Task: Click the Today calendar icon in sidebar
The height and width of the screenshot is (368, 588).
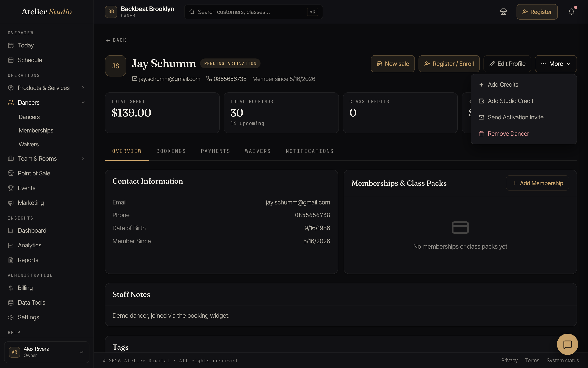Action: pyautogui.click(x=11, y=45)
